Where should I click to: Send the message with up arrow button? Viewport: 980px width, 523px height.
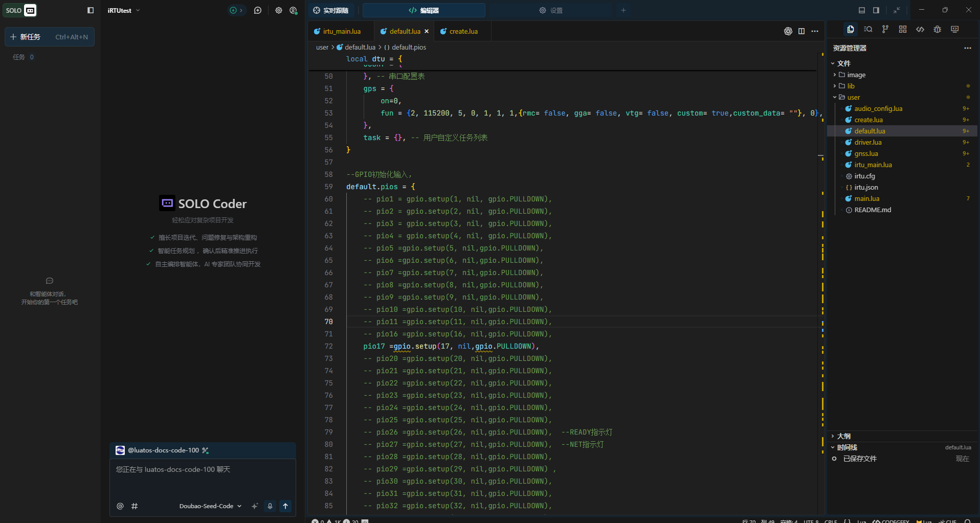point(285,506)
